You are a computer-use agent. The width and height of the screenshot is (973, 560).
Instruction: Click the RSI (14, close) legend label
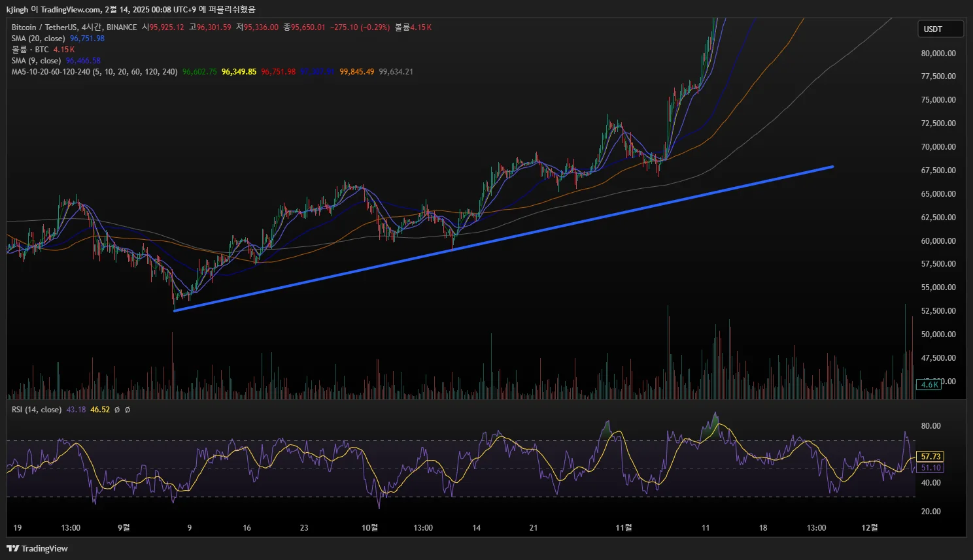pos(37,410)
